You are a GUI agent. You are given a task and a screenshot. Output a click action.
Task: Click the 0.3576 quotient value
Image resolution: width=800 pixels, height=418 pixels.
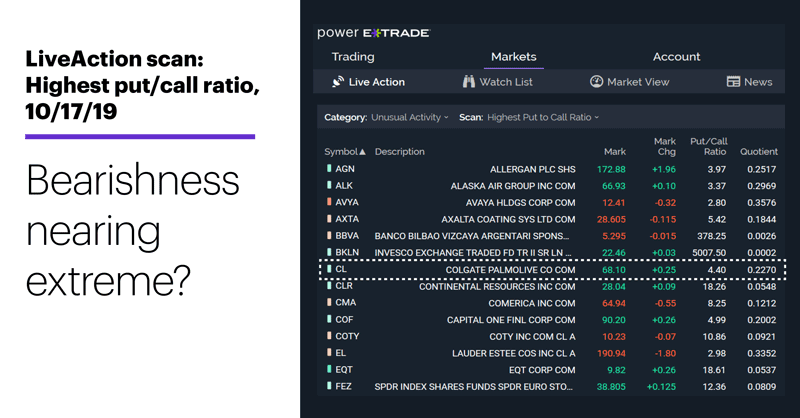pos(761,203)
